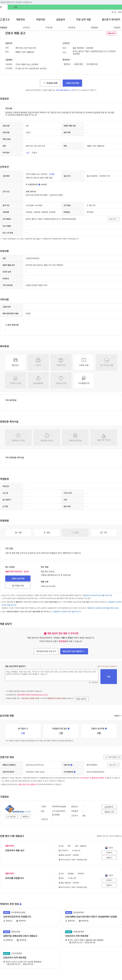122x980 pixels.
Task: Click info icon next to 취업알선기관 알선
Action: tap(69, 729)
